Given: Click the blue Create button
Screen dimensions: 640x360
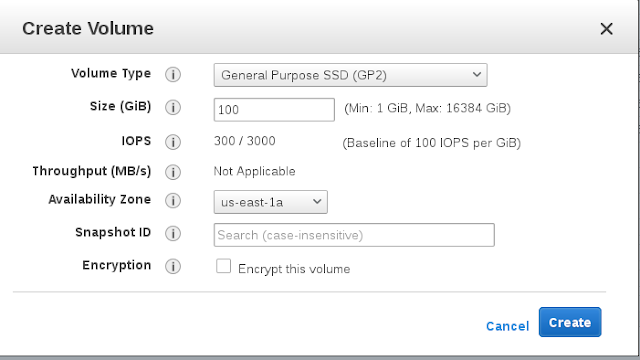Looking at the screenshot, I should pyautogui.click(x=570, y=322).
